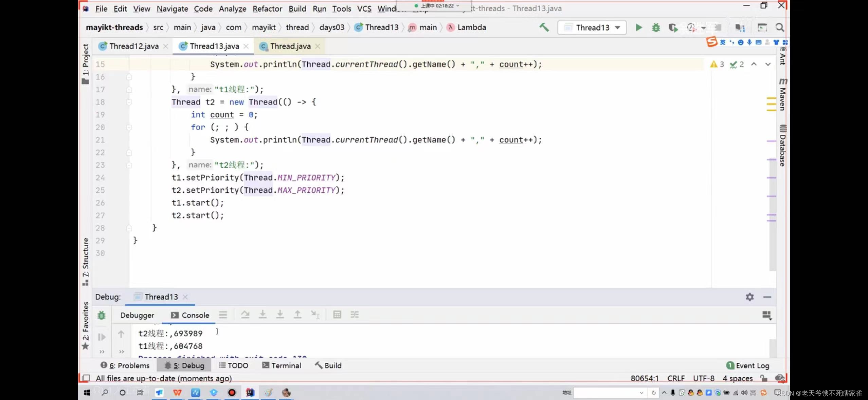Click the Evaluate Expression calculator icon
The height and width of the screenshot is (400, 868).
(x=337, y=315)
